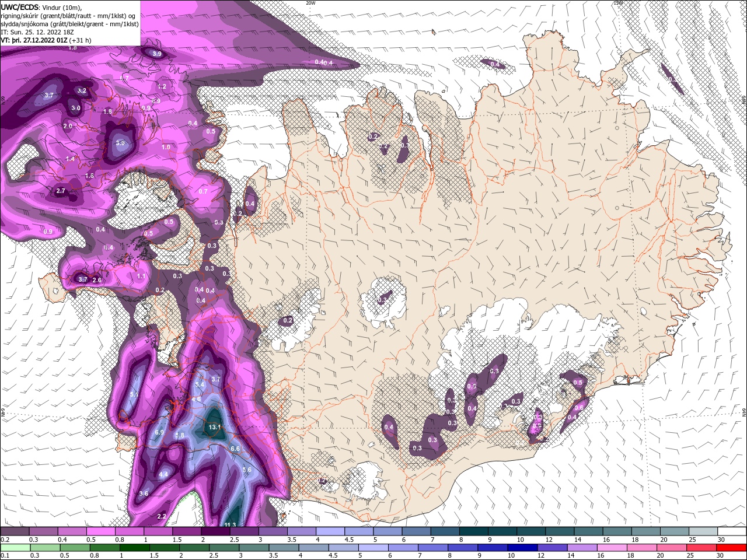Click the 3.6 value on the map
Screen dimensions: 747x560
pyautogui.click(x=144, y=494)
